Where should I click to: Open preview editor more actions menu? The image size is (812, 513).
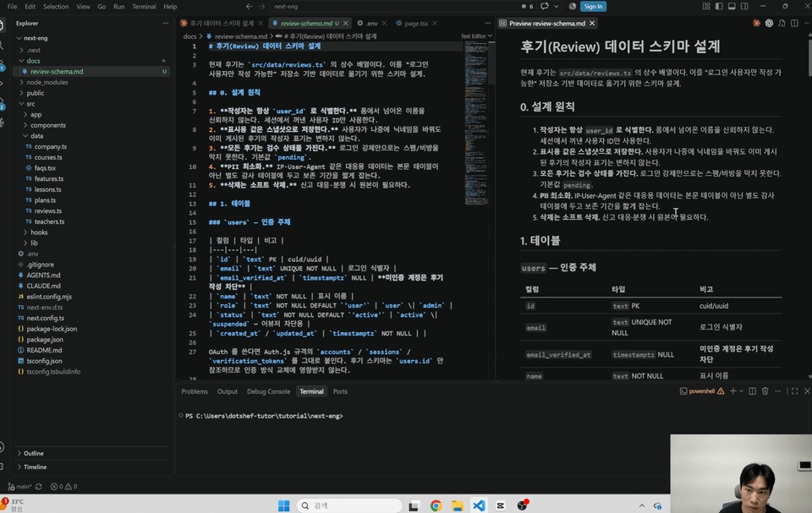[807, 24]
